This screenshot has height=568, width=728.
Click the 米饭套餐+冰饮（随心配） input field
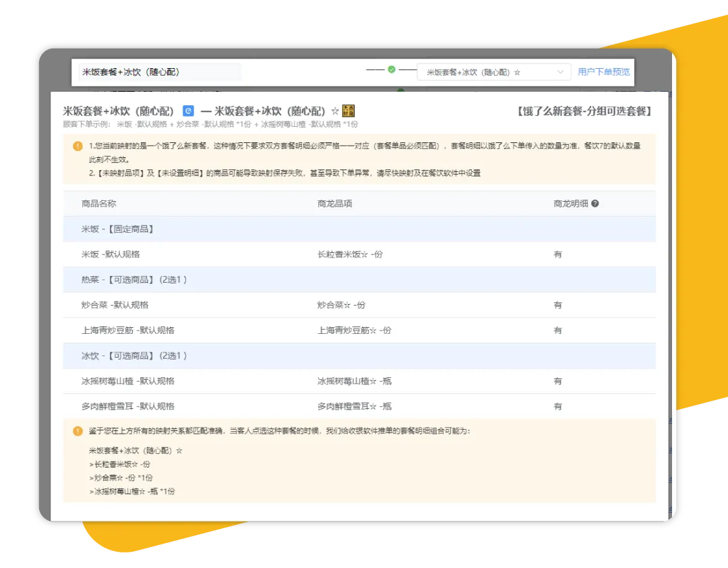pos(160,72)
